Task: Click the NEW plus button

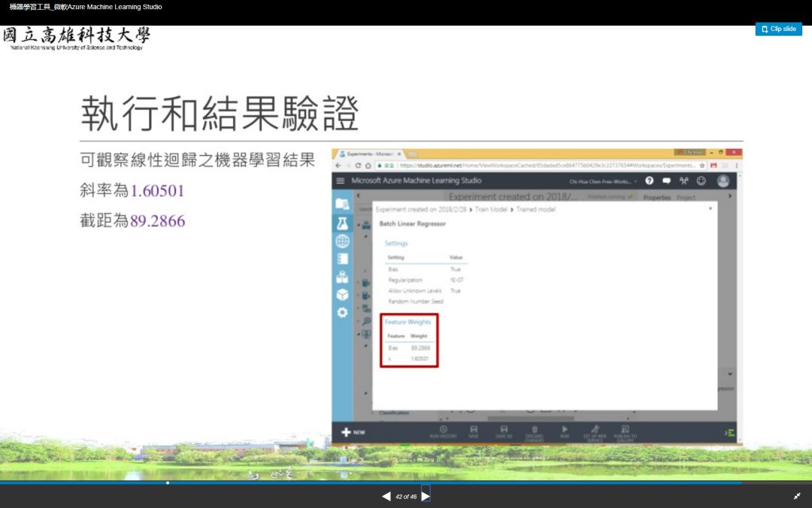Action: click(353, 432)
